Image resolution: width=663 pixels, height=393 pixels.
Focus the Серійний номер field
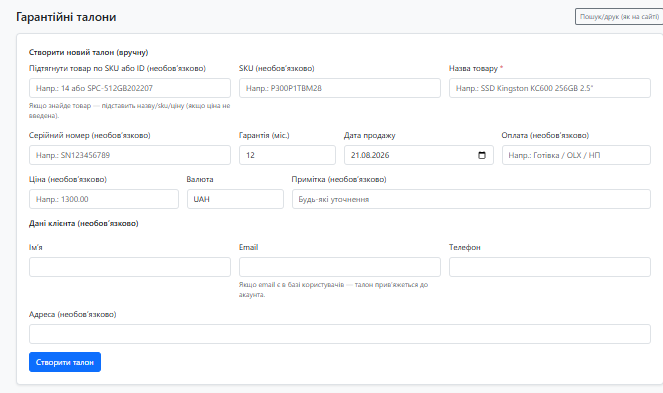point(130,155)
